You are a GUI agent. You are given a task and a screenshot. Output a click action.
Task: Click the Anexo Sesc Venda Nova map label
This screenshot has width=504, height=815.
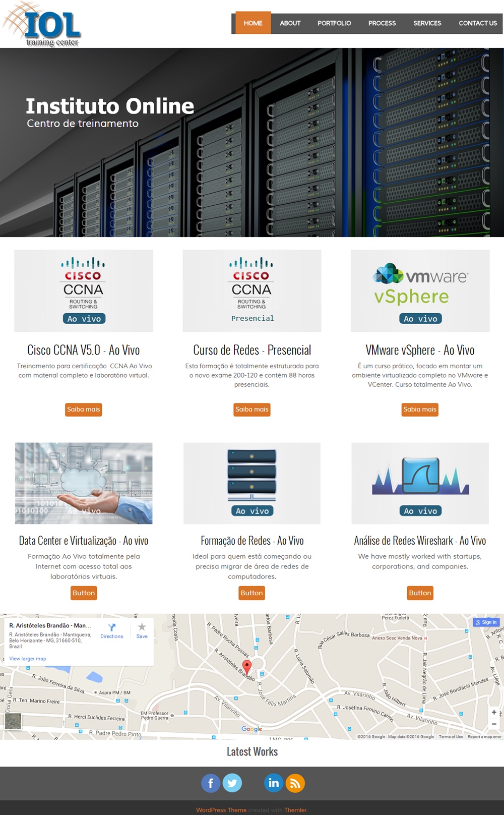coord(397,638)
